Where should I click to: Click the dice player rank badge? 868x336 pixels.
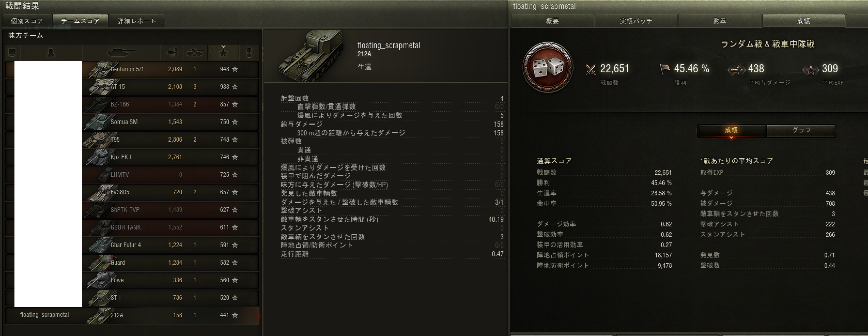(548, 67)
